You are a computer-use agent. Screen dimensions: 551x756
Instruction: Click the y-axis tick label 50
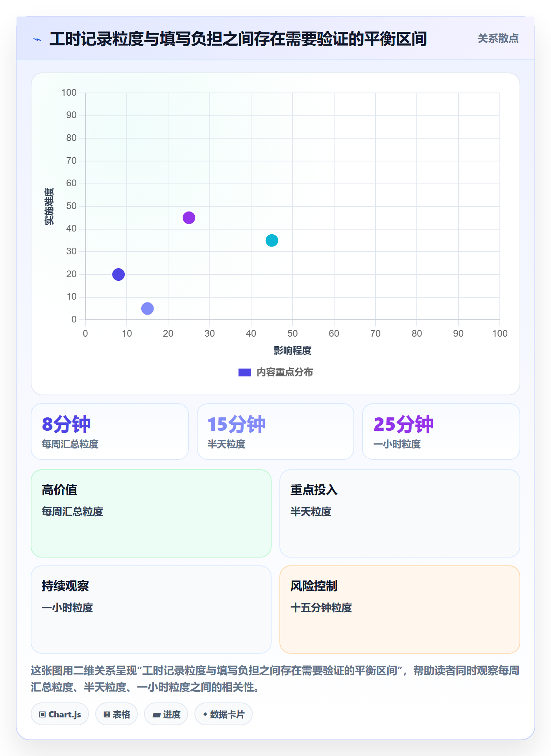pos(71,206)
